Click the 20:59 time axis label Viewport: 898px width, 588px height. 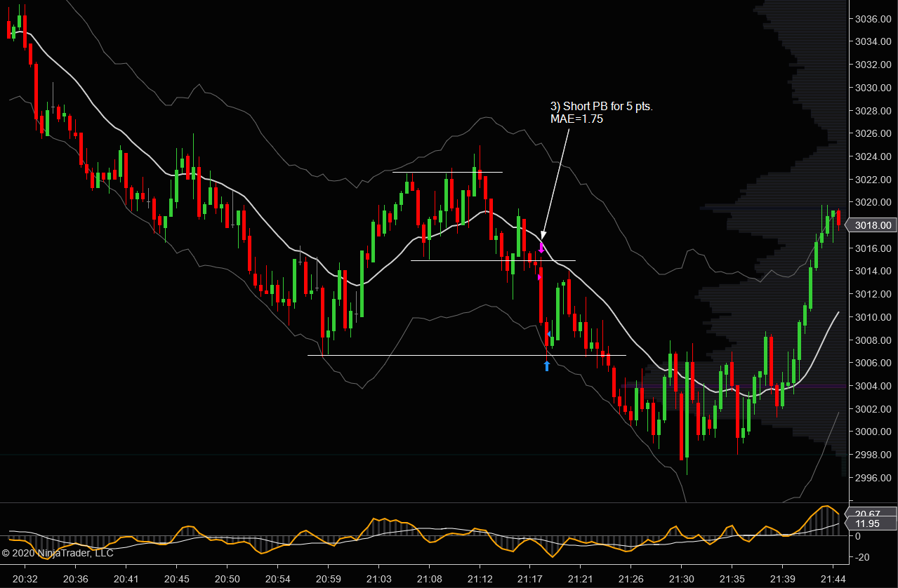328,579
